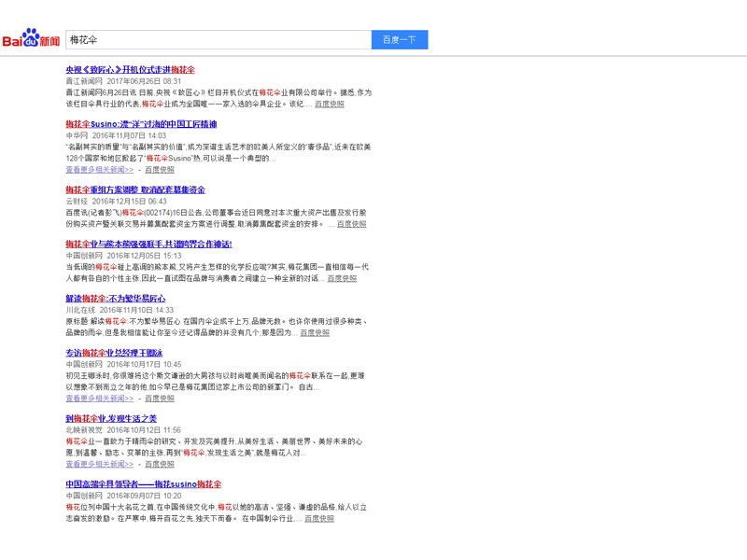
Task: Click the search box containing 梅花伞
Action: point(218,40)
